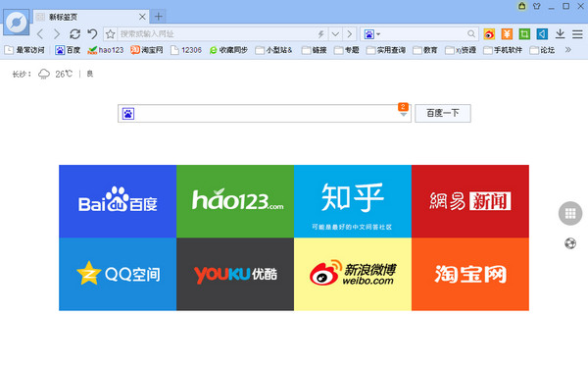Open the 網易新闻 tile
The image size is (588, 368).
coord(470,201)
